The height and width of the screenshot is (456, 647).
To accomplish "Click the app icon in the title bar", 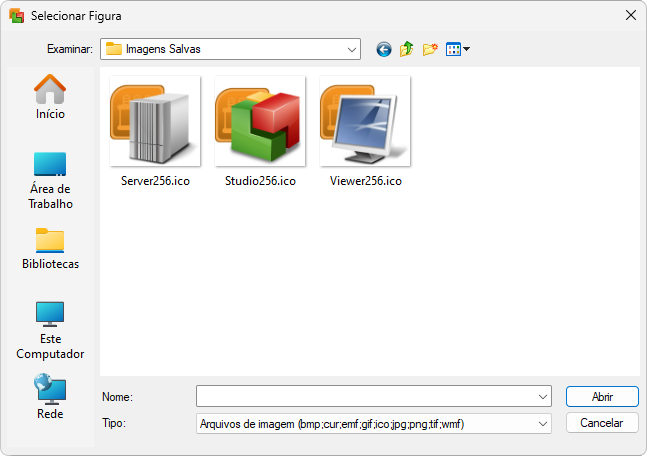I will (x=16, y=15).
